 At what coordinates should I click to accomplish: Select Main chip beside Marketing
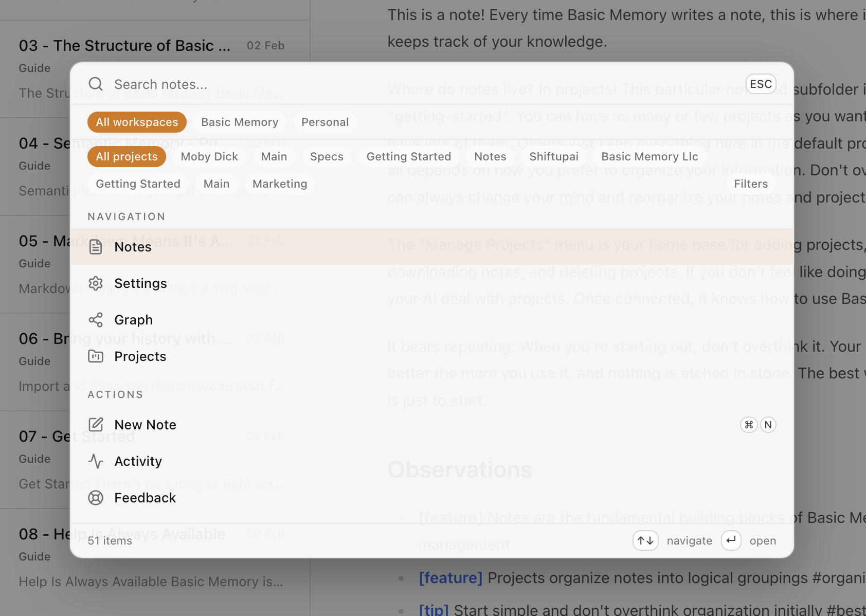pos(217,184)
